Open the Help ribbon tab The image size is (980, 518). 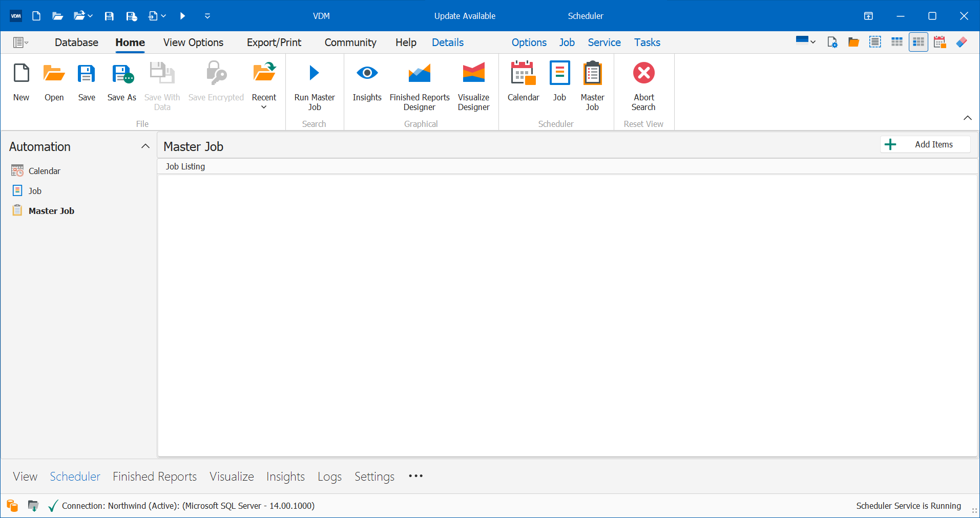tap(406, 42)
